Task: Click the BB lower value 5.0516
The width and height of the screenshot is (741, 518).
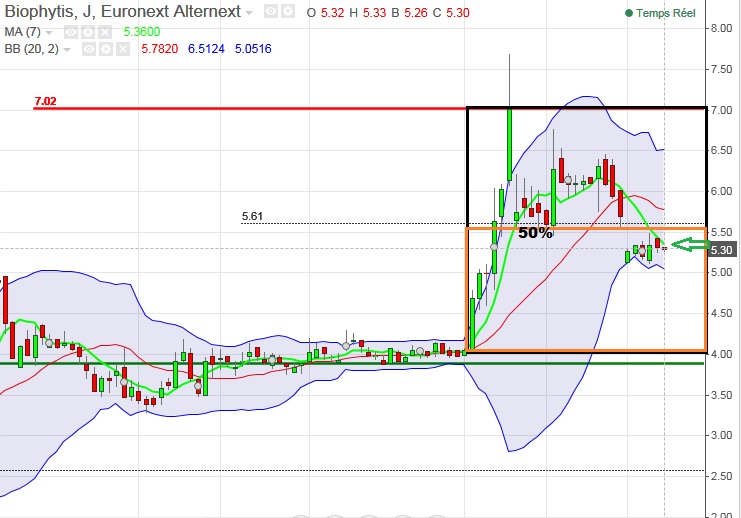Action: click(x=253, y=49)
